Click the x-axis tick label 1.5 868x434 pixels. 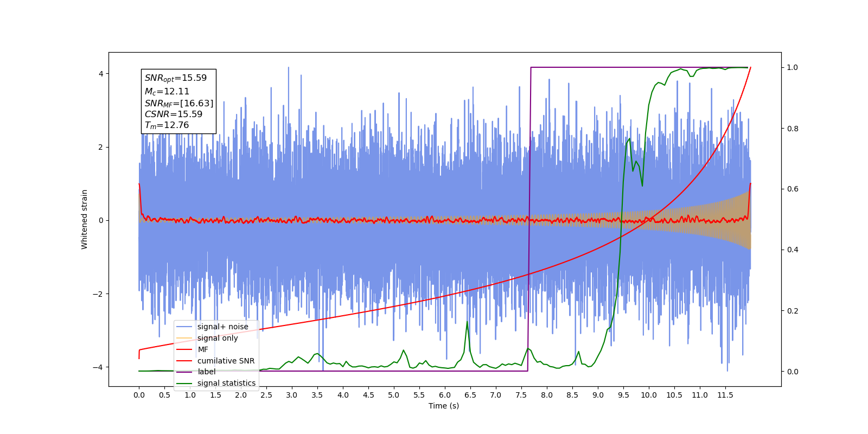click(x=215, y=395)
